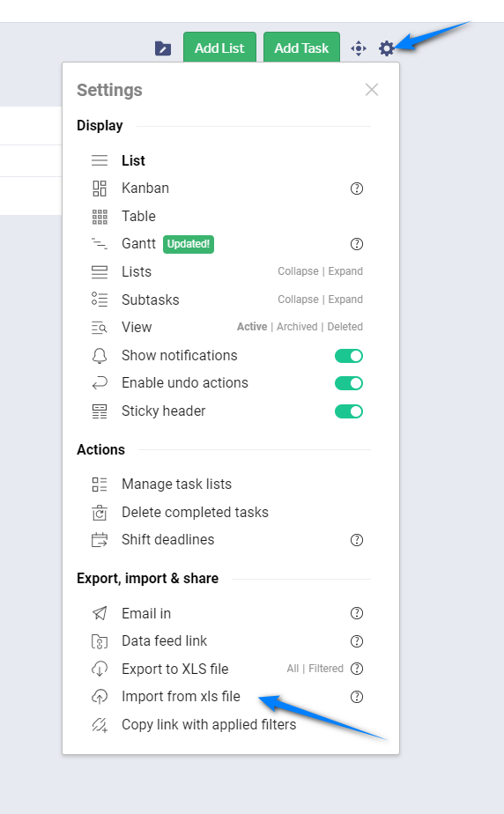Switch display to Kanban view

pyautogui.click(x=145, y=188)
